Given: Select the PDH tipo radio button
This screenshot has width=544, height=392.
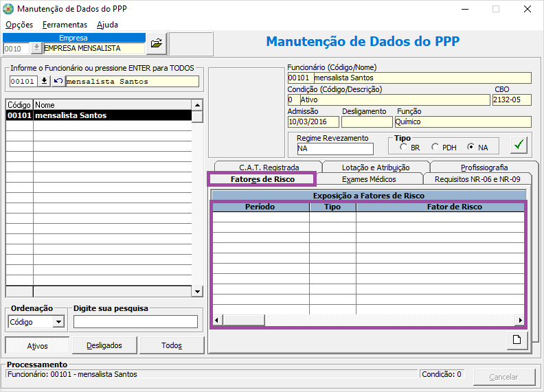Looking at the screenshot, I should [435, 147].
